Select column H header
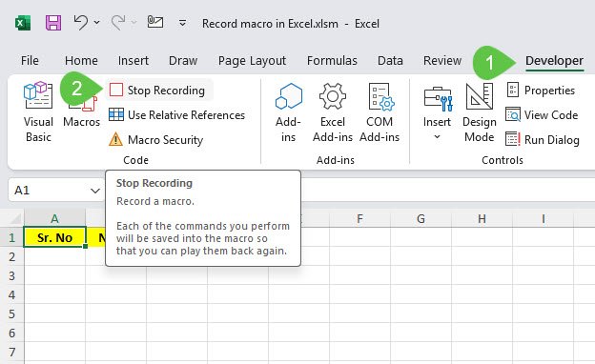Viewport: 595px width, 364px height. [482, 219]
